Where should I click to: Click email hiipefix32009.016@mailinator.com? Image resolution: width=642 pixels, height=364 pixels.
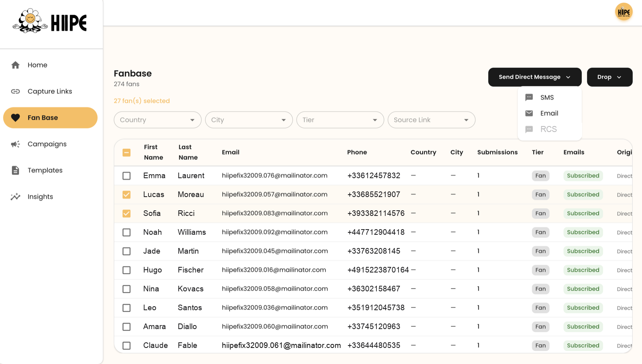pos(274,270)
